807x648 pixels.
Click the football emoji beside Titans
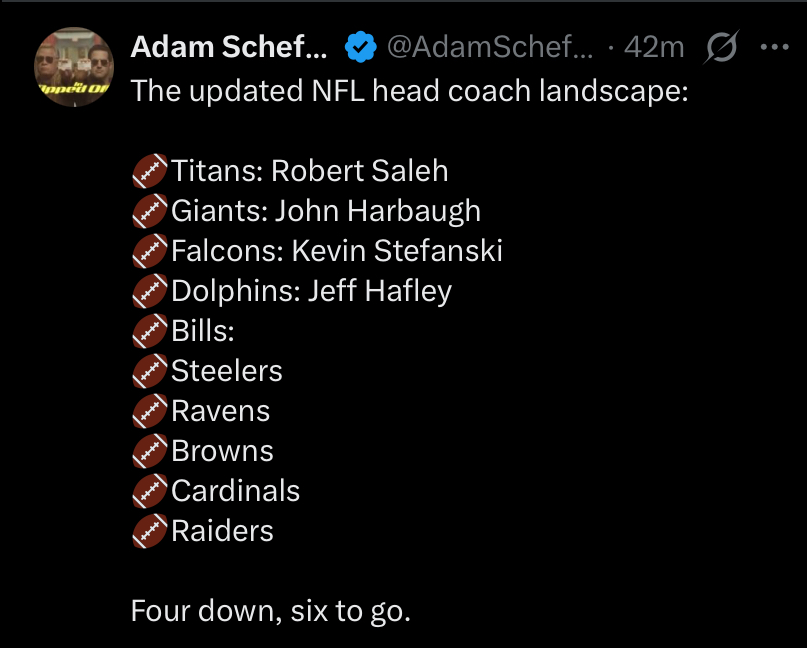[149, 171]
